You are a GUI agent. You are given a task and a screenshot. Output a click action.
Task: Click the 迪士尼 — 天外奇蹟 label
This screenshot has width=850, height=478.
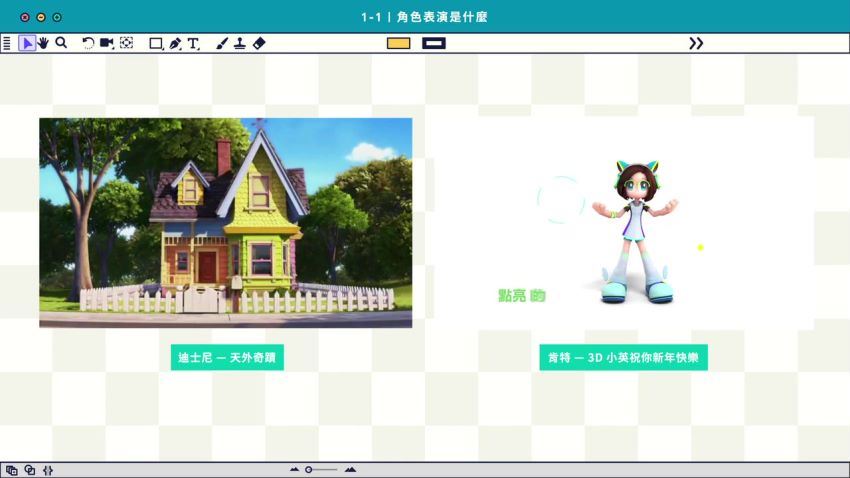pyautogui.click(x=227, y=358)
